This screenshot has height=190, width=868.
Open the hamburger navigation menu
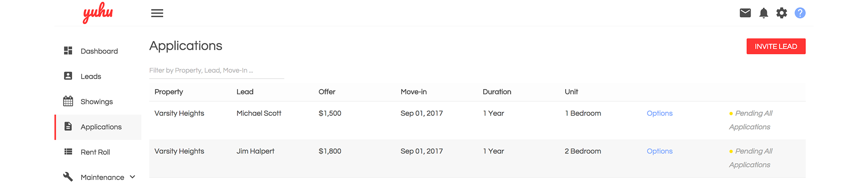157,13
